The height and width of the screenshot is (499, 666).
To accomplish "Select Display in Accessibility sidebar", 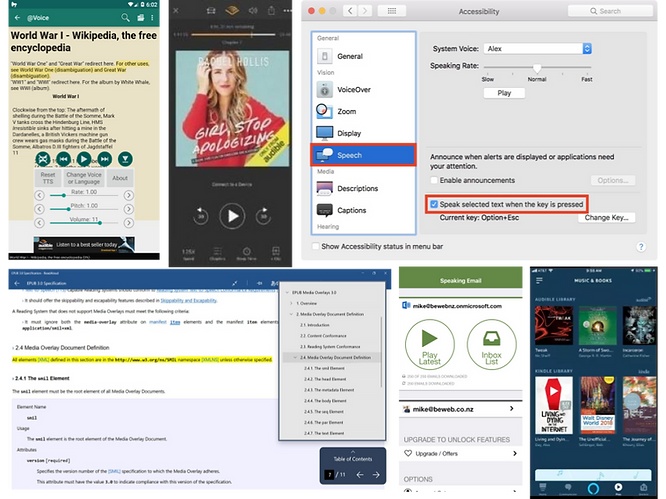I will coord(364,133).
